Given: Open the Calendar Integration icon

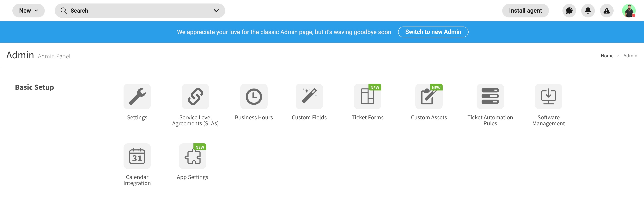Looking at the screenshot, I should tap(137, 156).
